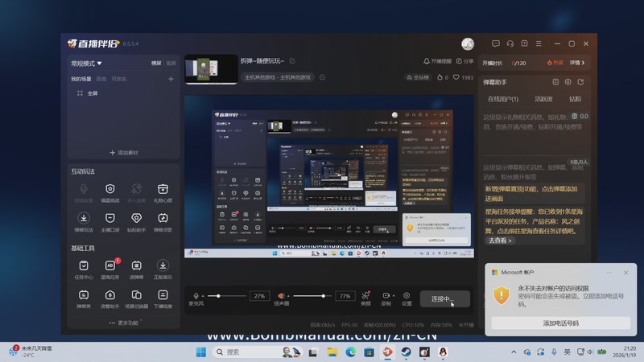
Task: Open the 主播口袋 tool
Action: [x=110, y=222]
